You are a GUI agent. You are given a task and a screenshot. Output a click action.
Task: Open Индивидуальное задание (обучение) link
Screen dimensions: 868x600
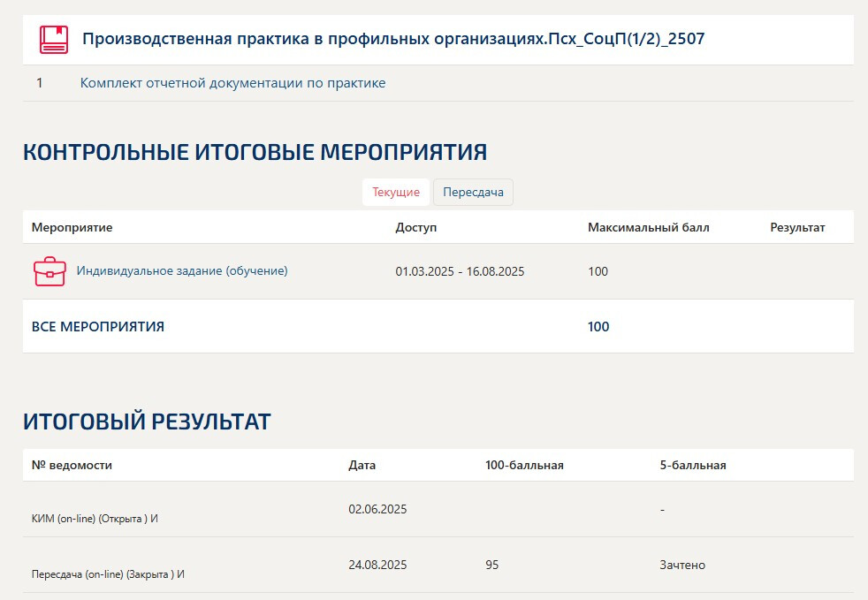pos(182,271)
